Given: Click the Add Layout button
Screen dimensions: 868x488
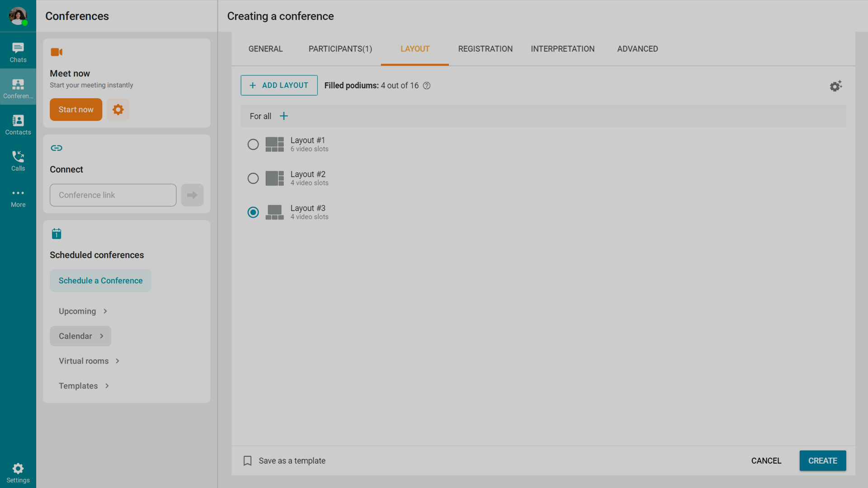Looking at the screenshot, I should click(x=279, y=85).
